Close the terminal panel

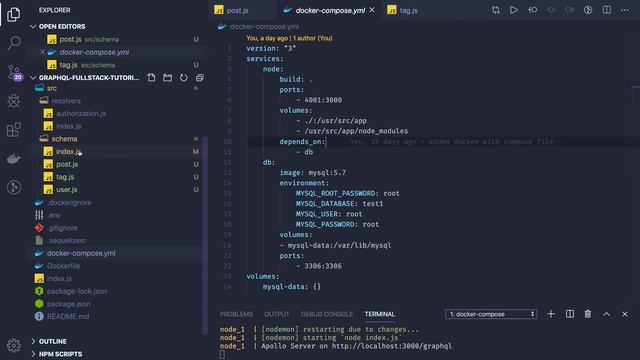click(x=625, y=314)
